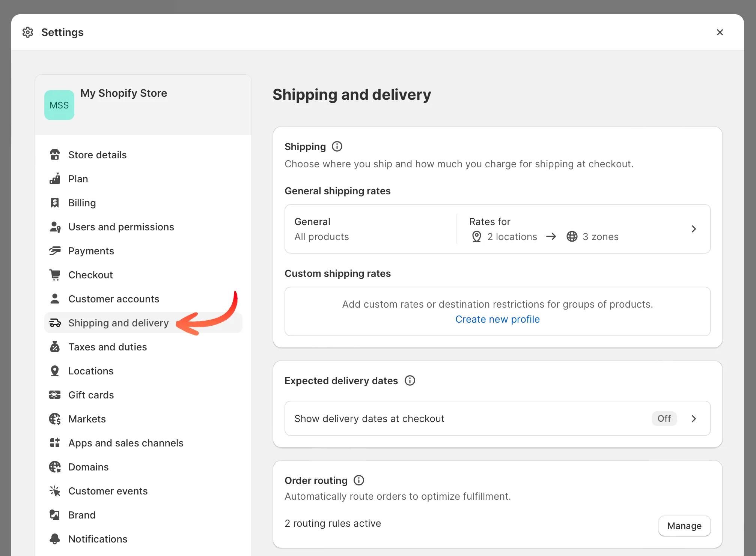756x556 pixels.
Task: Click the Checkout cart icon
Action: (55, 275)
